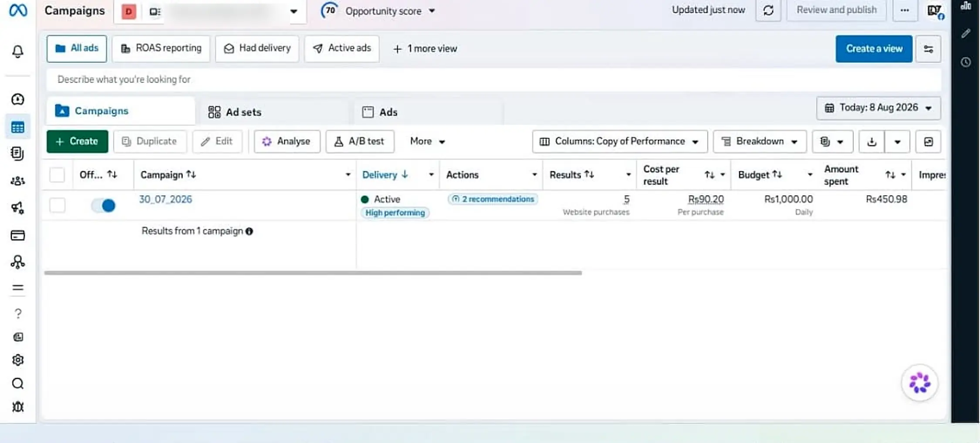Open the Meta logo home icon
Viewport: 980px width, 443px height.
click(18, 10)
